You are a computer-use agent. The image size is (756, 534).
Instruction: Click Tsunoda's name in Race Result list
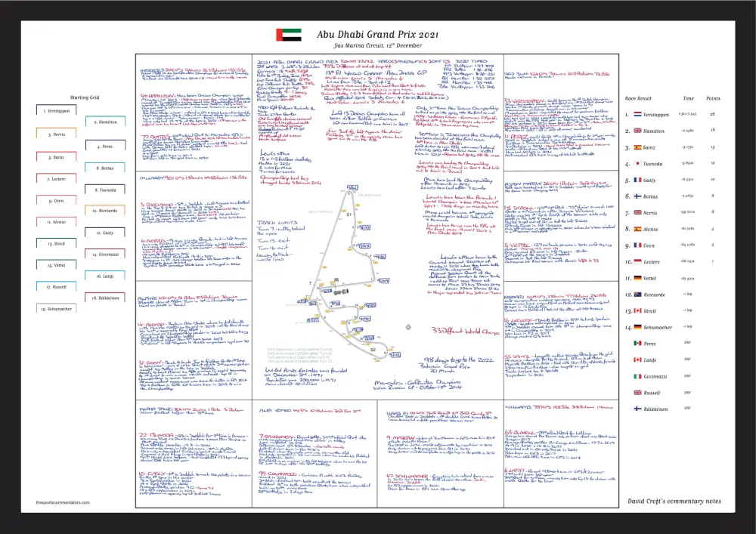[653, 164]
